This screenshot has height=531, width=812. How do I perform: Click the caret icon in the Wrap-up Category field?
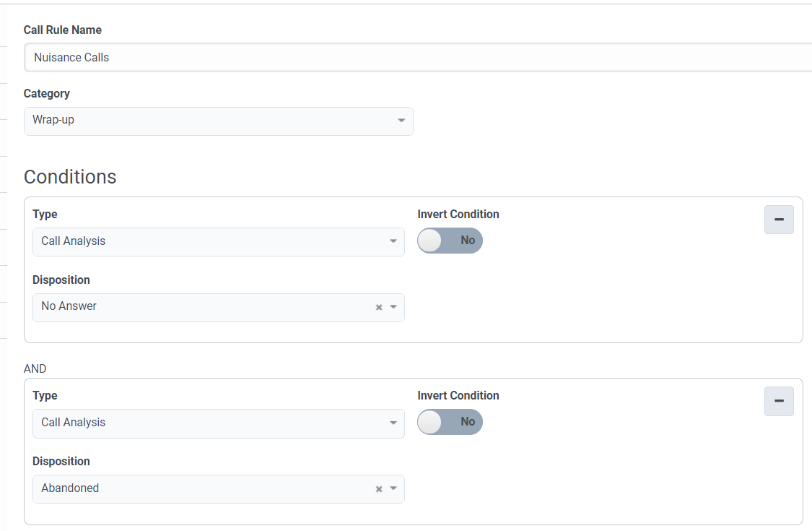[x=401, y=121]
